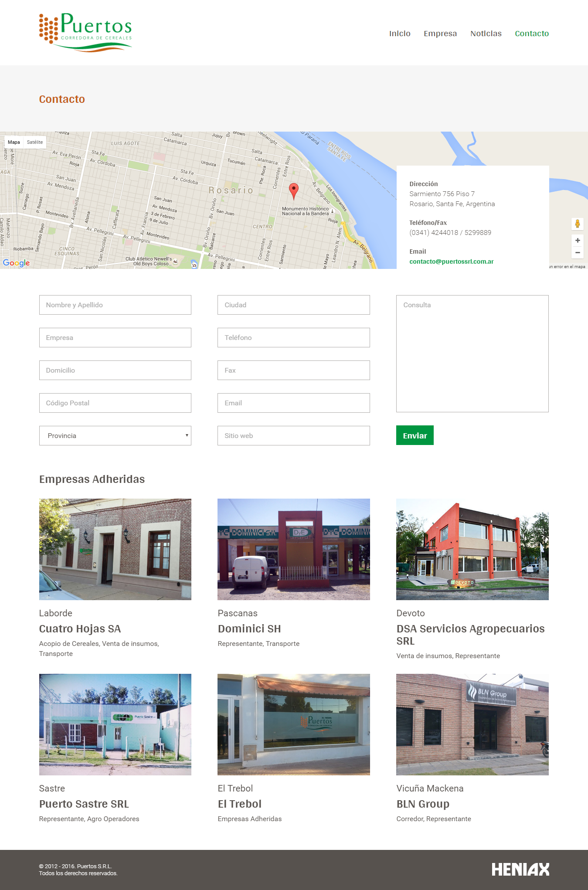Switch map to Satélite view
This screenshot has height=890, width=588.
[x=35, y=142]
